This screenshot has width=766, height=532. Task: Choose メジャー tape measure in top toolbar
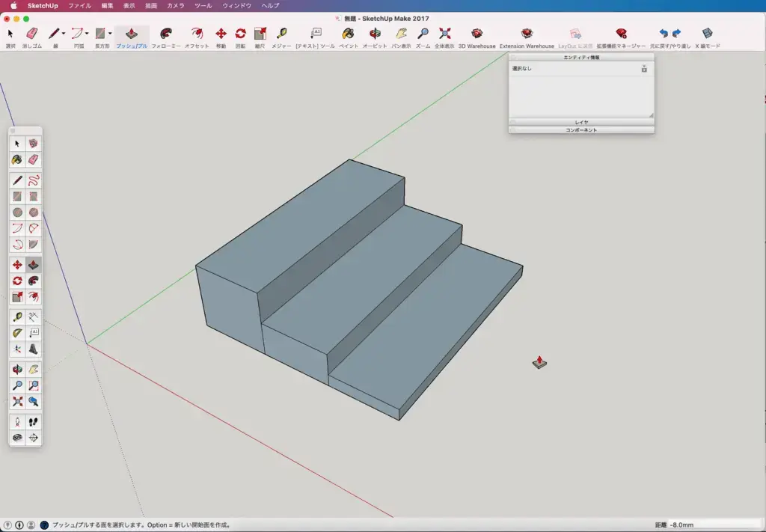(x=281, y=37)
